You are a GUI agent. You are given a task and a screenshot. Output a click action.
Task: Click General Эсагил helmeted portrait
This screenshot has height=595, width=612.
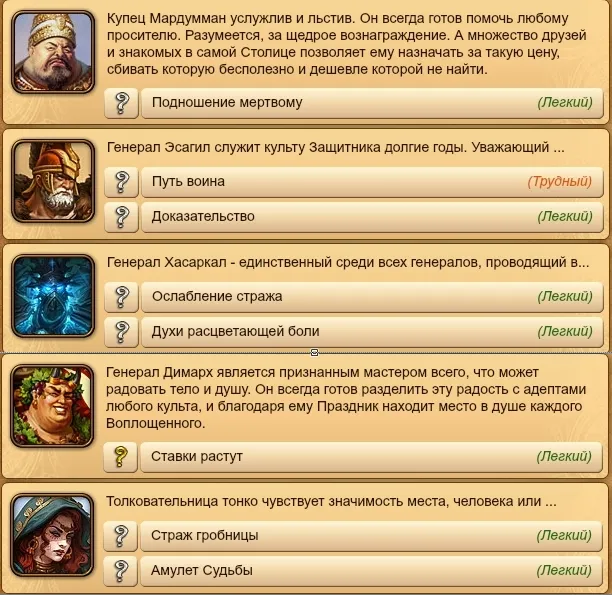point(53,181)
